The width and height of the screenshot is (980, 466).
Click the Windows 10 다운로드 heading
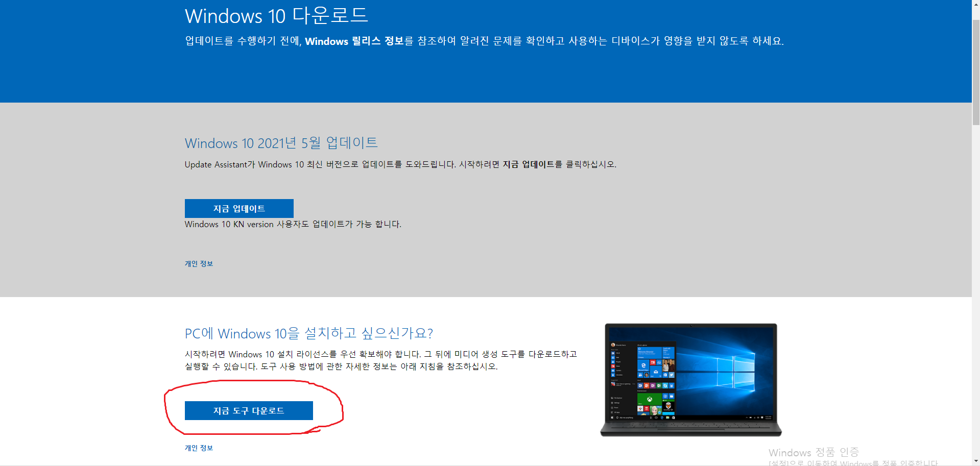coord(276,16)
